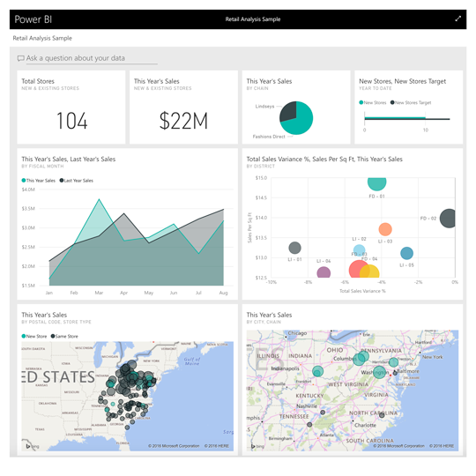Viewport: 476px width, 476px height.
Task: Select the orange LI - 03 bubble
Action: 385,229
